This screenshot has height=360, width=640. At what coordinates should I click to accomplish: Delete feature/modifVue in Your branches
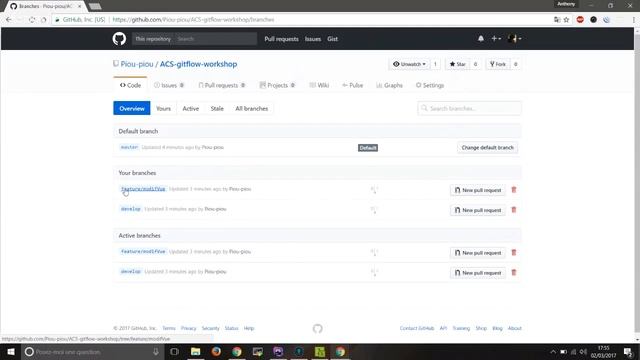(x=514, y=190)
